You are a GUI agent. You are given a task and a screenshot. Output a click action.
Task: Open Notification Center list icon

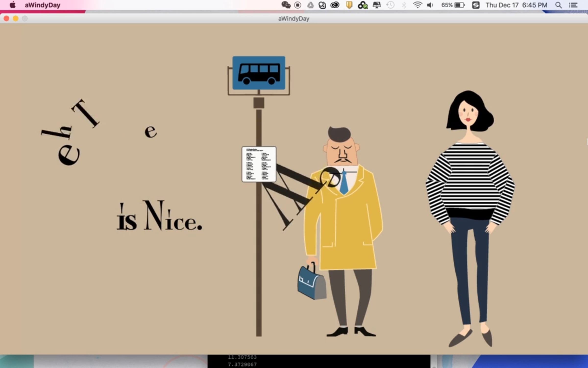coord(573,5)
